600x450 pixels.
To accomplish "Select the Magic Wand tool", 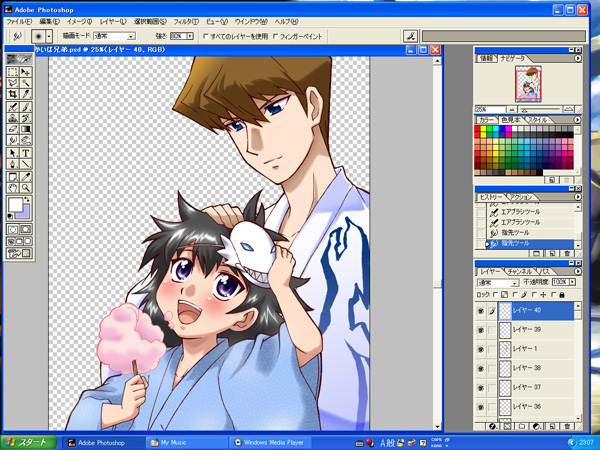I will 25,83.
